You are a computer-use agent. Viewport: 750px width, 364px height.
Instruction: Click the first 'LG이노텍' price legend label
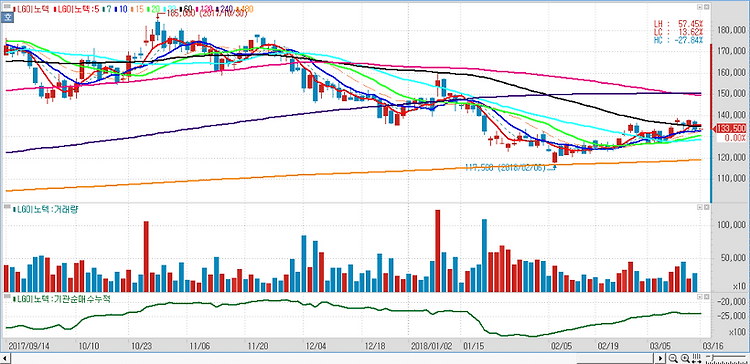click(x=32, y=9)
